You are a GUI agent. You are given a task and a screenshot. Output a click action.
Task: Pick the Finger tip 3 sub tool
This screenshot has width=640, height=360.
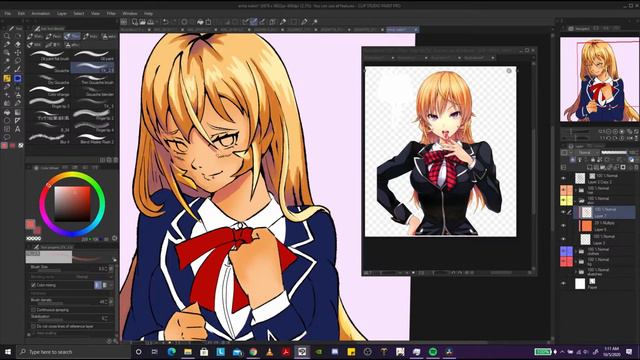49,103
